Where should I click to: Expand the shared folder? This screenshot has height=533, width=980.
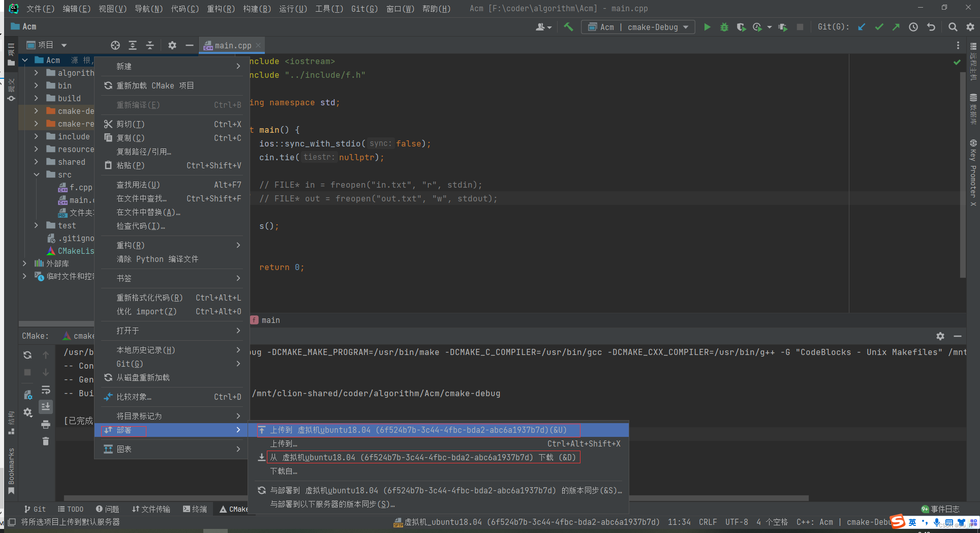[36, 162]
